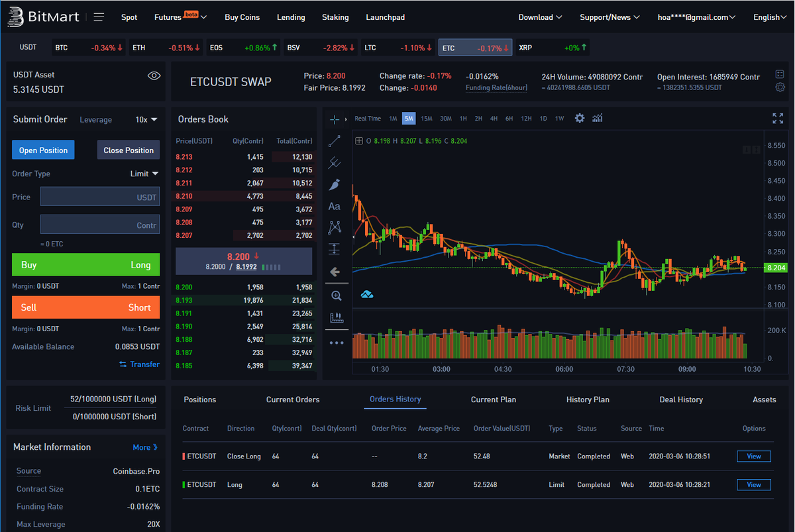Select the 1H chart interval
795x532 pixels.
pos(463,119)
